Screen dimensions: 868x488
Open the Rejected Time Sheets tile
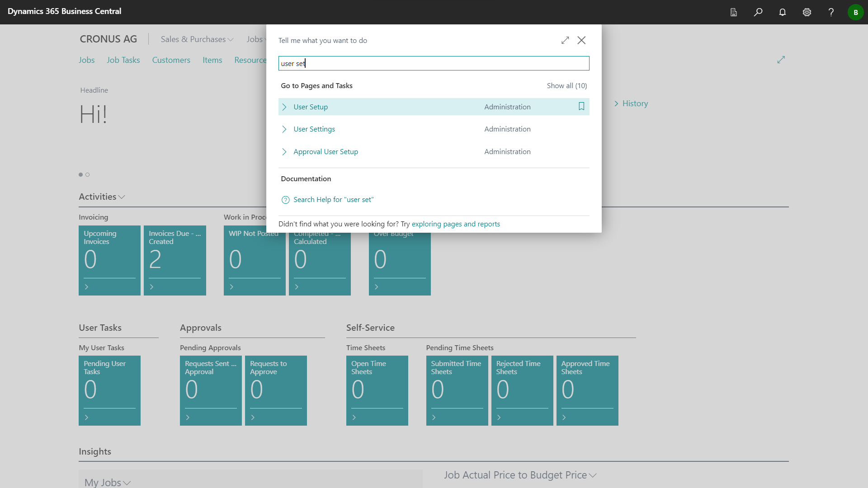[522, 390]
